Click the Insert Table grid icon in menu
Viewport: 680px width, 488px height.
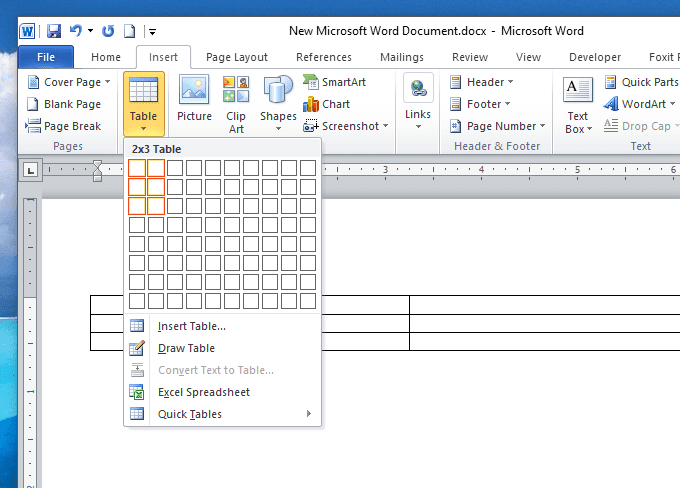coord(137,326)
